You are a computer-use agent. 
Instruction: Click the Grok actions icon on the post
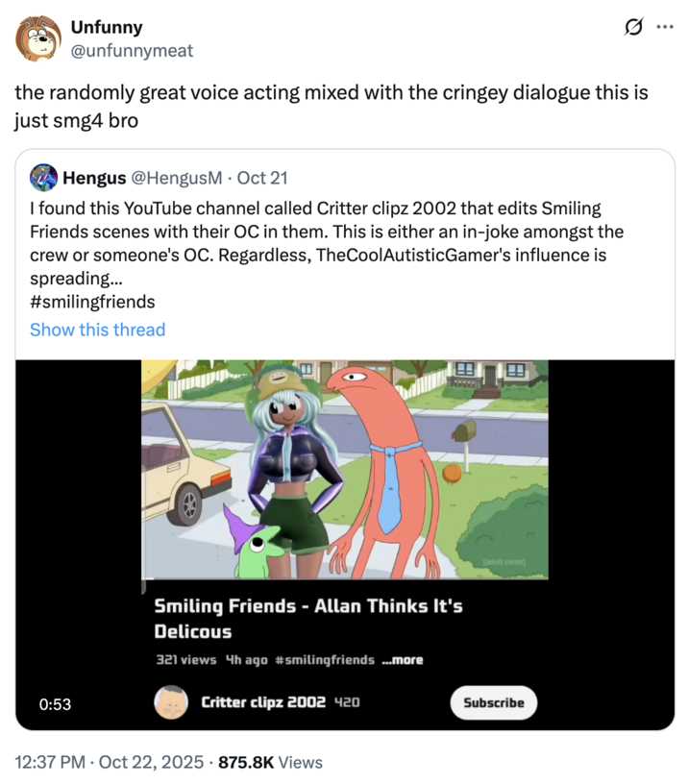[x=633, y=27]
